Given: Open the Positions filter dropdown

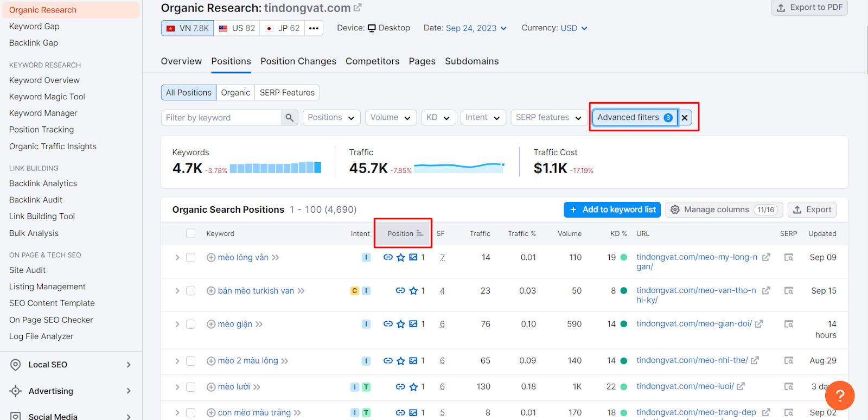Looking at the screenshot, I should point(331,118).
